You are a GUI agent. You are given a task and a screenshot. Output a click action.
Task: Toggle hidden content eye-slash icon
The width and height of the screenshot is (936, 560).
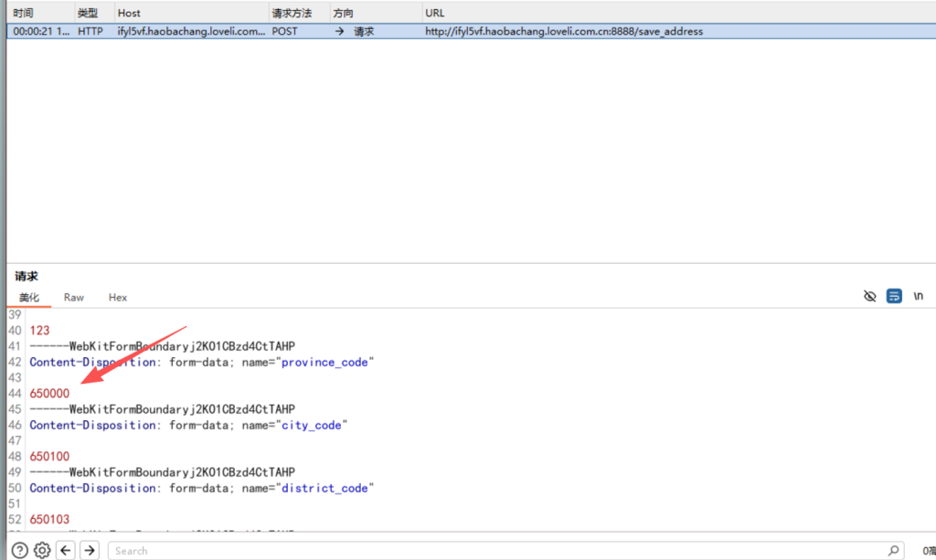coord(870,296)
